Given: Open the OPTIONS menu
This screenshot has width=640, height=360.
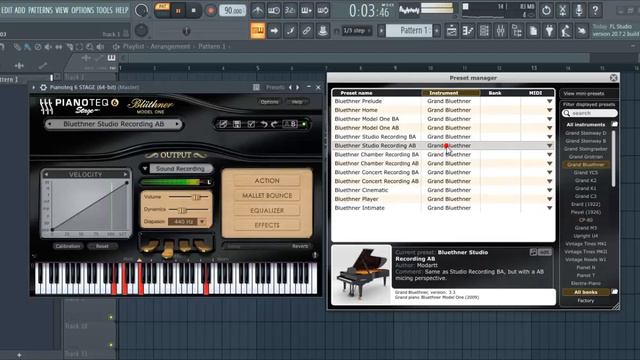Looking at the screenshot, I should 82,10.
